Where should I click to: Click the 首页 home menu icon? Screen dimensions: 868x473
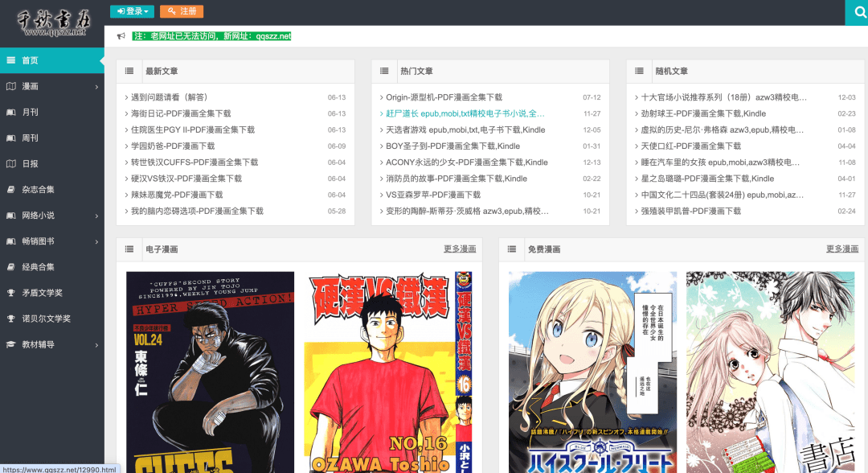[x=11, y=60]
